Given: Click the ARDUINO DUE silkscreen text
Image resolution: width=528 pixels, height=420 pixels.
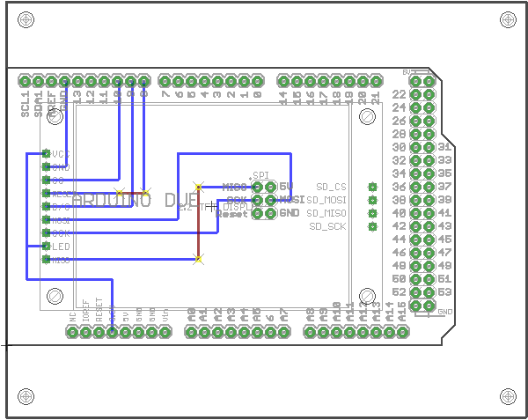Looking at the screenshot, I should (x=135, y=200).
